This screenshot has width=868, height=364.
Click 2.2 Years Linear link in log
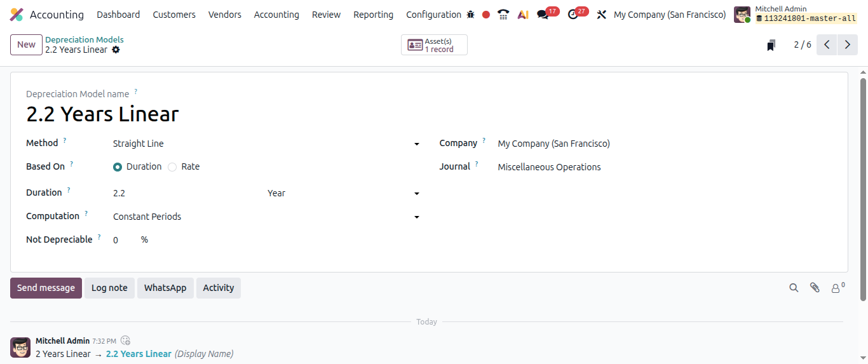click(x=139, y=354)
